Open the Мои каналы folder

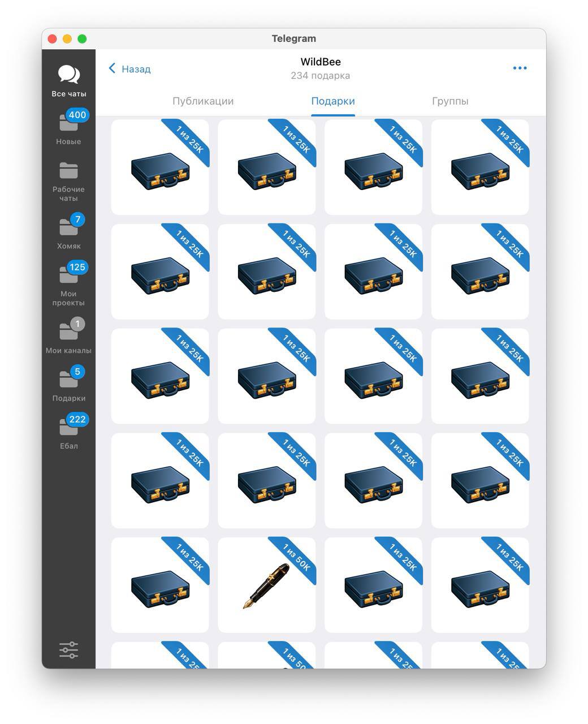tap(68, 336)
